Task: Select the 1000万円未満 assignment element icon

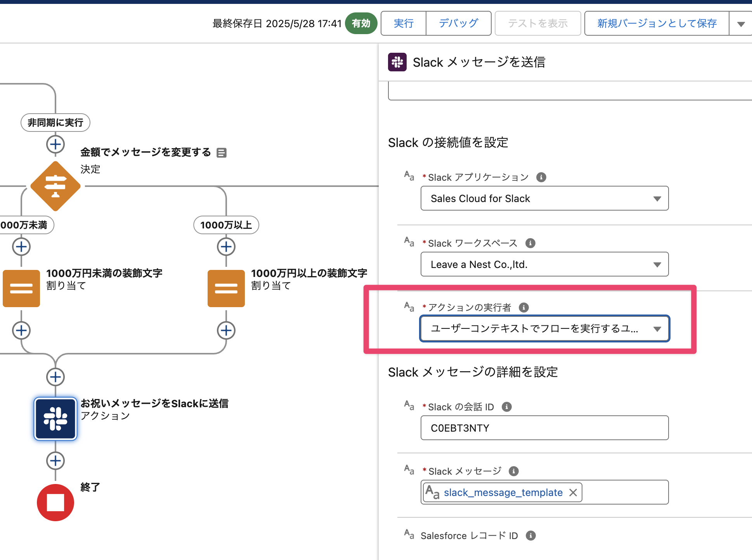Action: click(21, 288)
